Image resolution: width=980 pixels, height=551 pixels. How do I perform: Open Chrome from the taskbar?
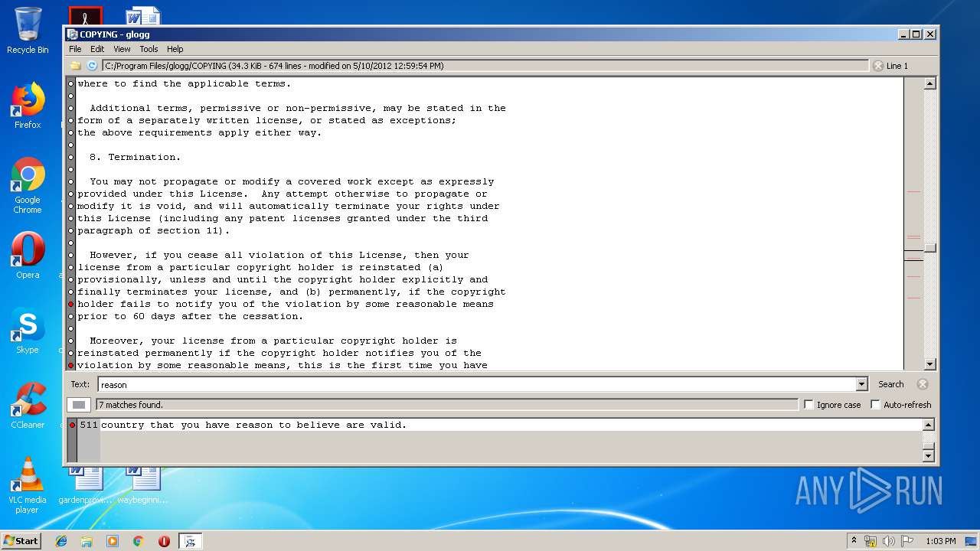click(138, 541)
